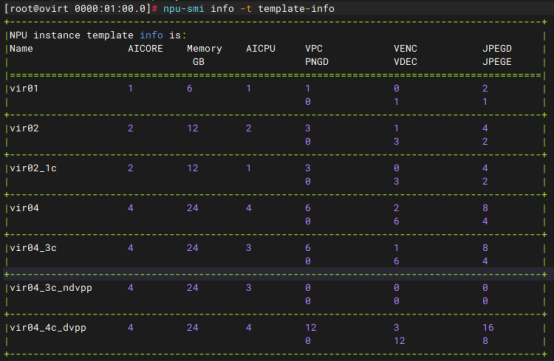Viewport: 554px width, 361px height.
Task: Click the vir02_1c template name
Action: pyautogui.click(x=33, y=168)
